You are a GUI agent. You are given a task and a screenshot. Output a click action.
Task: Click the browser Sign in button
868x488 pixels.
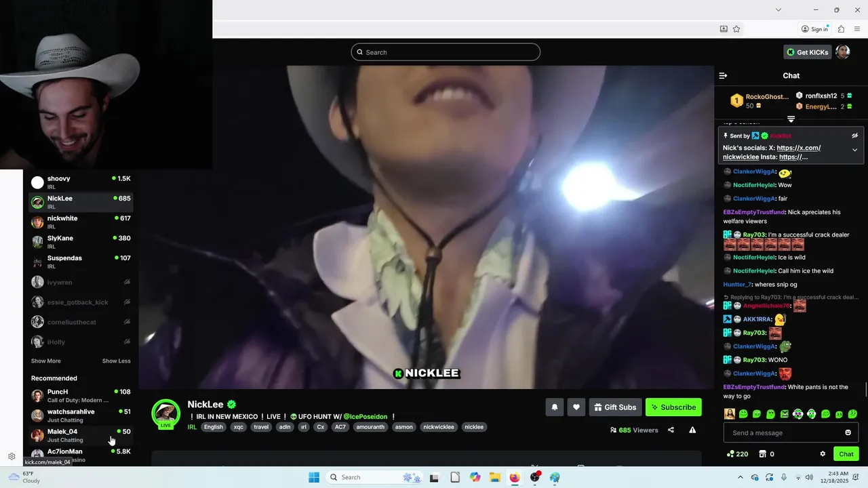(814, 29)
